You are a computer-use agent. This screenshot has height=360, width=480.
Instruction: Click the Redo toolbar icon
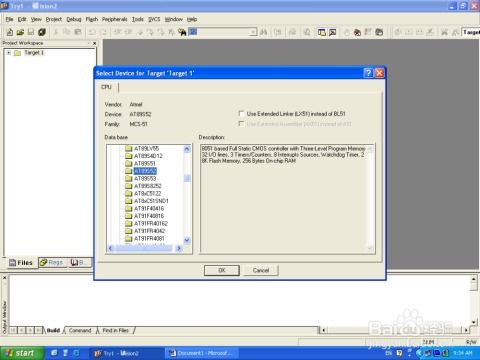(103, 32)
